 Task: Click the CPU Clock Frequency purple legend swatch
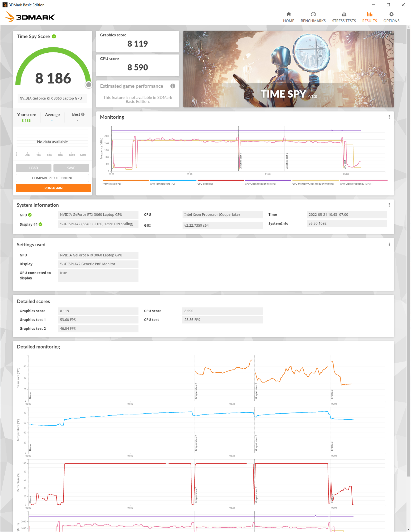pos(268,180)
